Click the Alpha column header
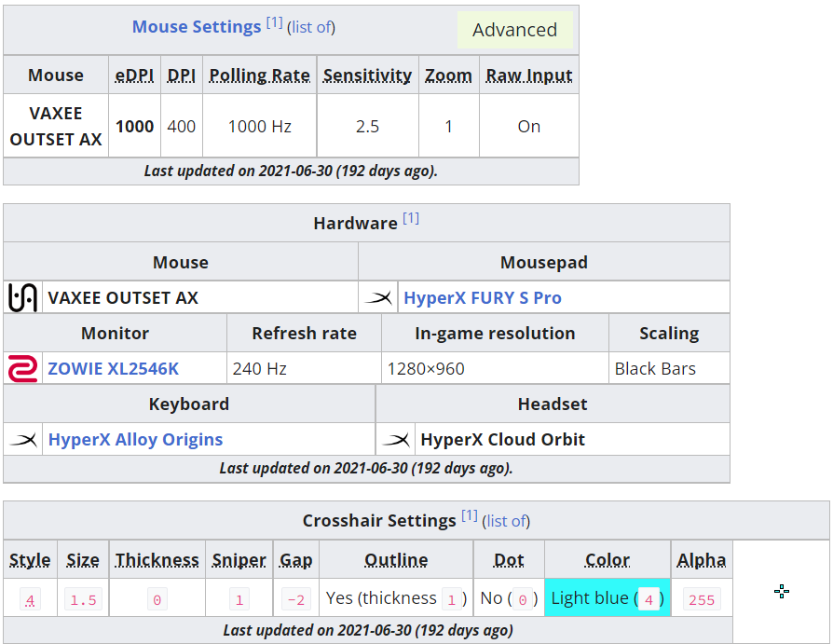 click(x=702, y=560)
